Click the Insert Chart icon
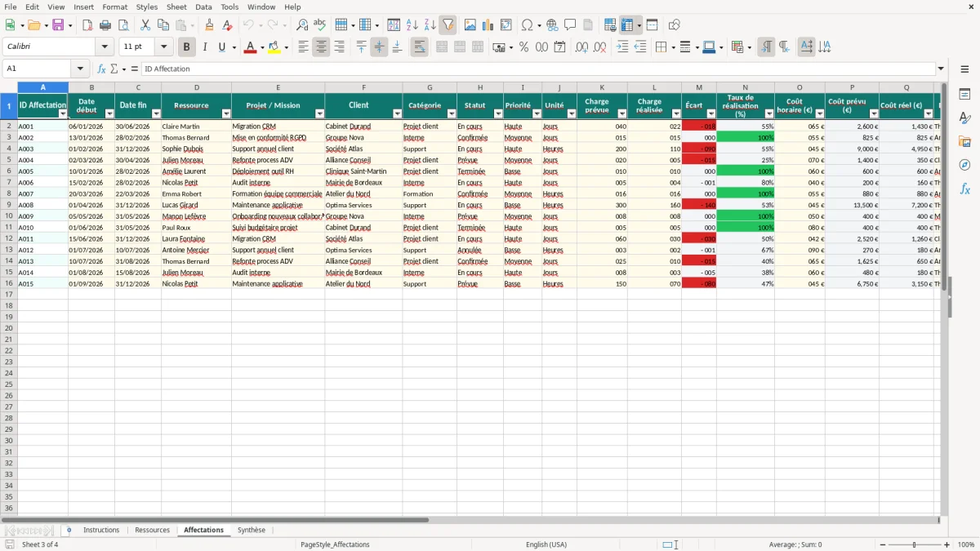Screen dimensions: 980x551 click(x=488, y=25)
